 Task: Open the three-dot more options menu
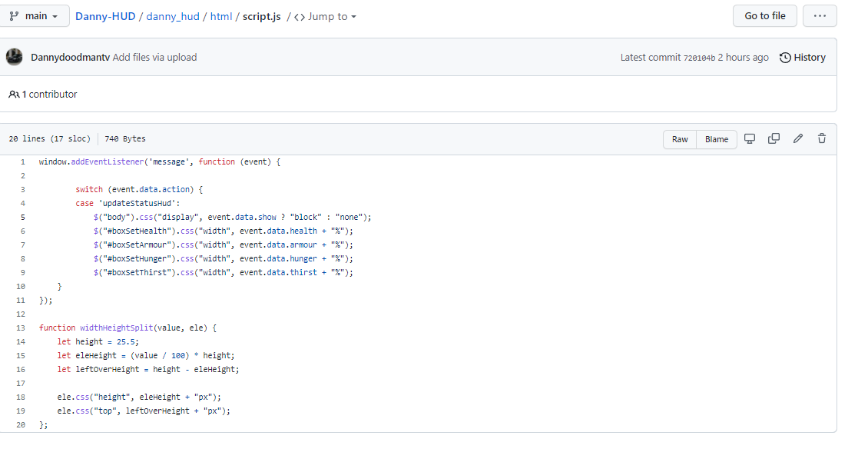(820, 16)
